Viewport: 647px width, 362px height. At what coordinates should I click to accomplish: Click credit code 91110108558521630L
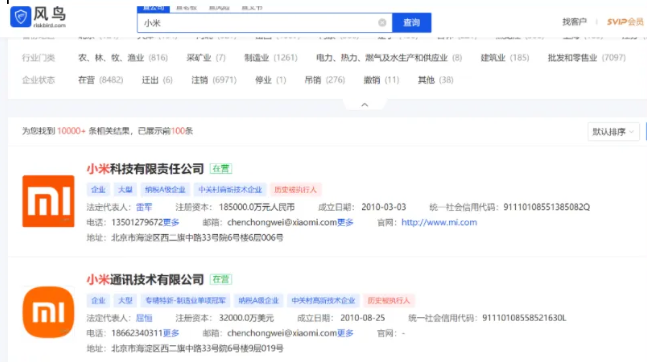point(524,318)
